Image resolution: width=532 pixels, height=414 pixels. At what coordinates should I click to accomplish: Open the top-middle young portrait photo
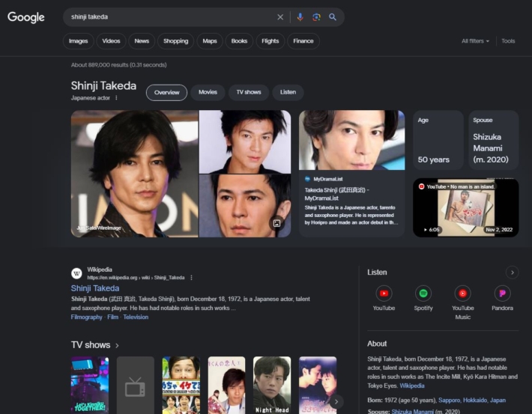pos(245,141)
